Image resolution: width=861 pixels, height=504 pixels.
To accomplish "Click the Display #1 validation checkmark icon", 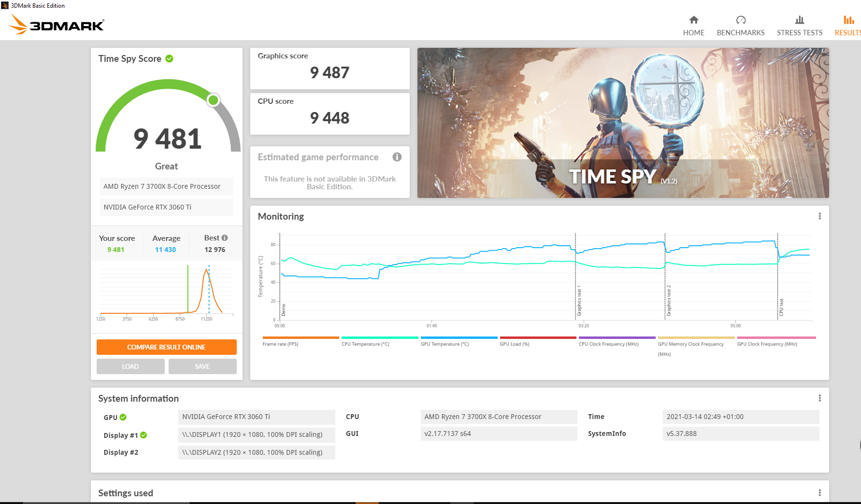I will point(143,435).
